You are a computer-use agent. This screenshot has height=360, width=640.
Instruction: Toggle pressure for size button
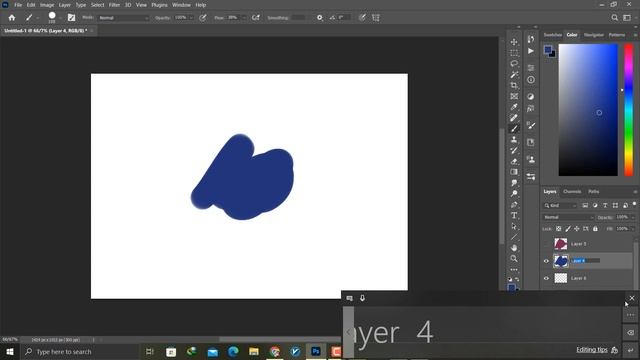tap(362, 18)
